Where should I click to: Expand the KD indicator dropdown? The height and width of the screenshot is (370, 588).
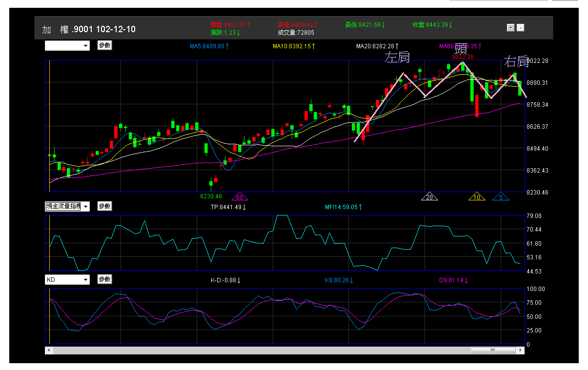point(67,280)
